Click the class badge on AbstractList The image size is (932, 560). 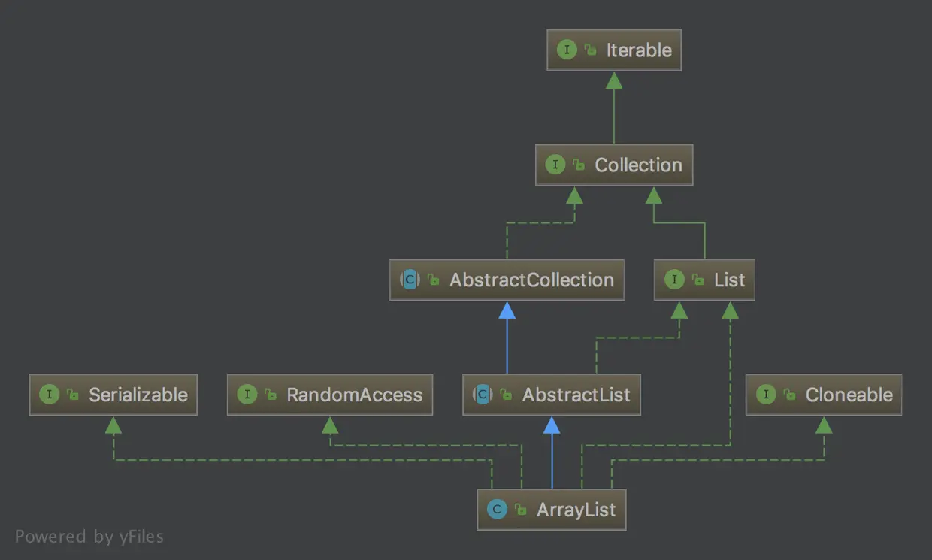[x=482, y=395]
